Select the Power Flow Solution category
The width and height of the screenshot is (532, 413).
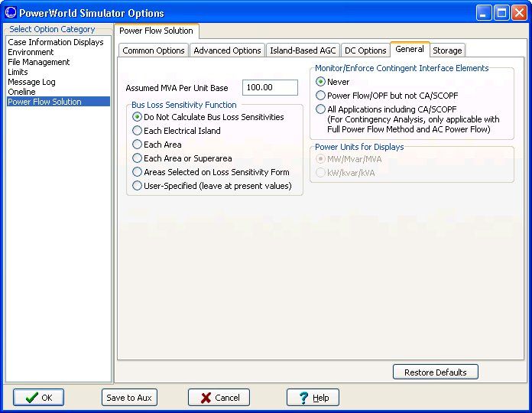click(x=58, y=102)
